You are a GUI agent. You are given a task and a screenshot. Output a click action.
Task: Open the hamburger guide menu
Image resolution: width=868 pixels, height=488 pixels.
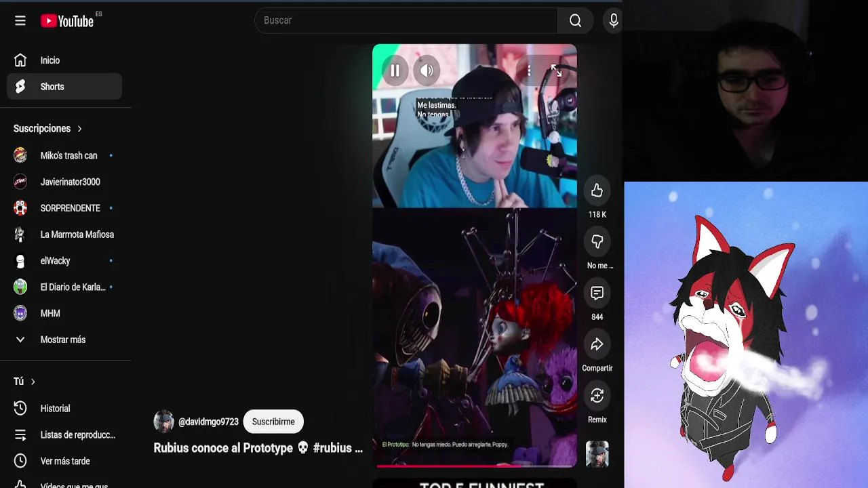coord(20,21)
